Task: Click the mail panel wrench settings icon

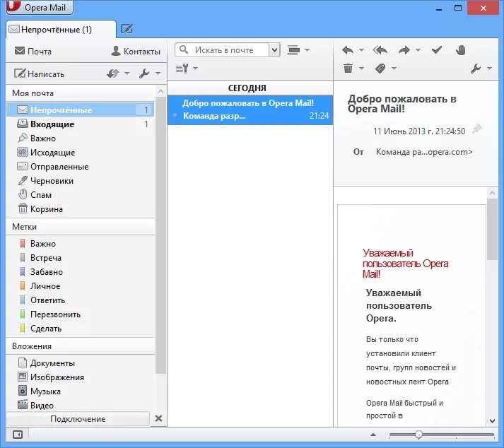Action: pos(144,73)
